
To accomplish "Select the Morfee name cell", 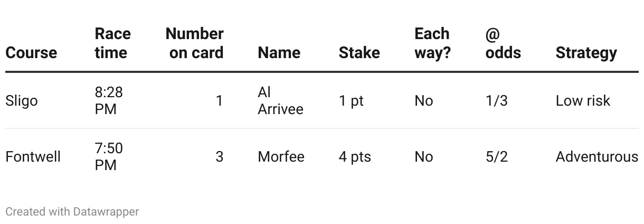I will [281, 157].
